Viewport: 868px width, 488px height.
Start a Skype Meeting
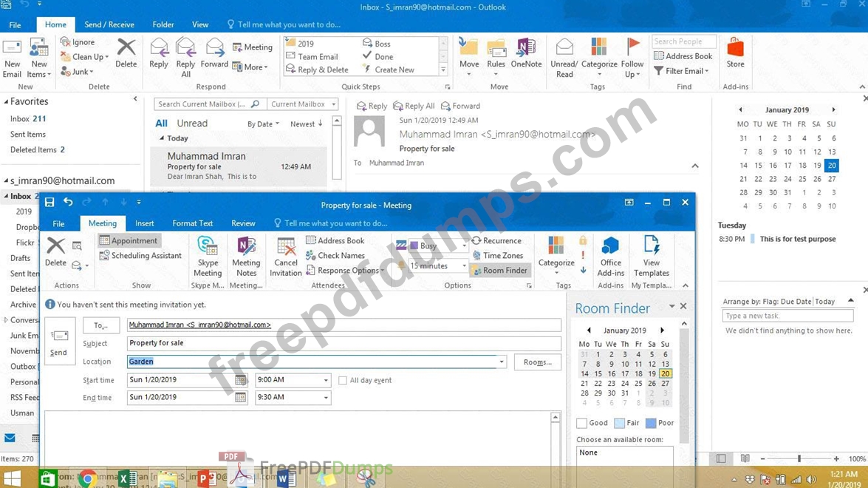[x=208, y=256]
